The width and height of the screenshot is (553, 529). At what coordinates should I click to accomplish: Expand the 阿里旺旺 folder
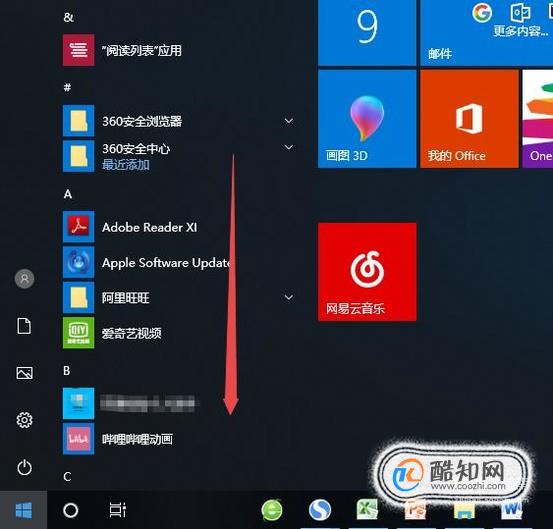(288, 297)
